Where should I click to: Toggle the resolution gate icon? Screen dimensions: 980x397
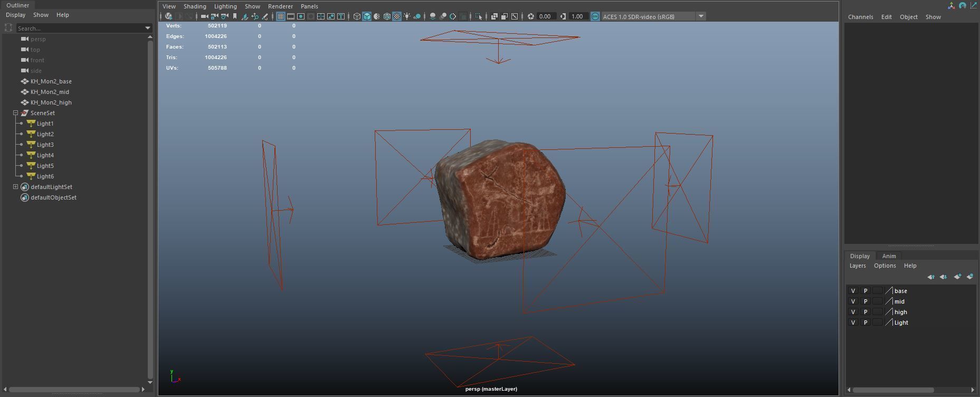[301, 16]
